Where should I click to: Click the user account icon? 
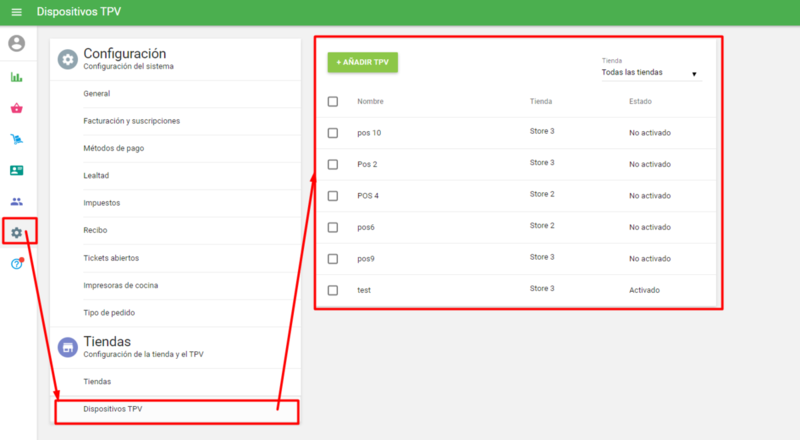(x=16, y=44)
